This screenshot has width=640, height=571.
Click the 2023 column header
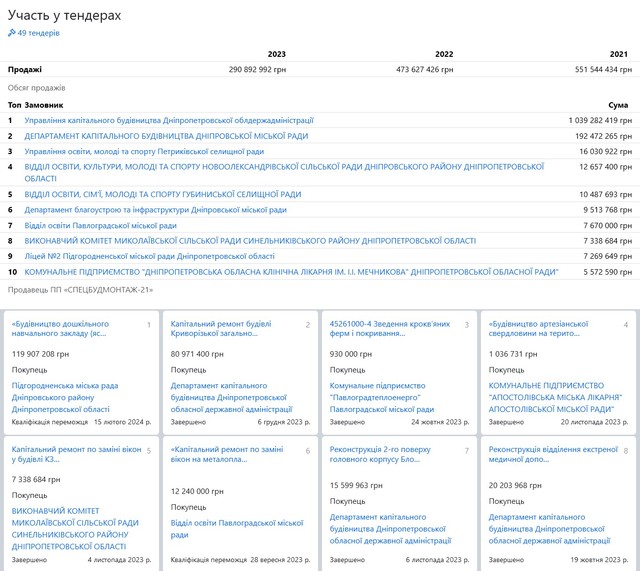[x=277, y=54]
